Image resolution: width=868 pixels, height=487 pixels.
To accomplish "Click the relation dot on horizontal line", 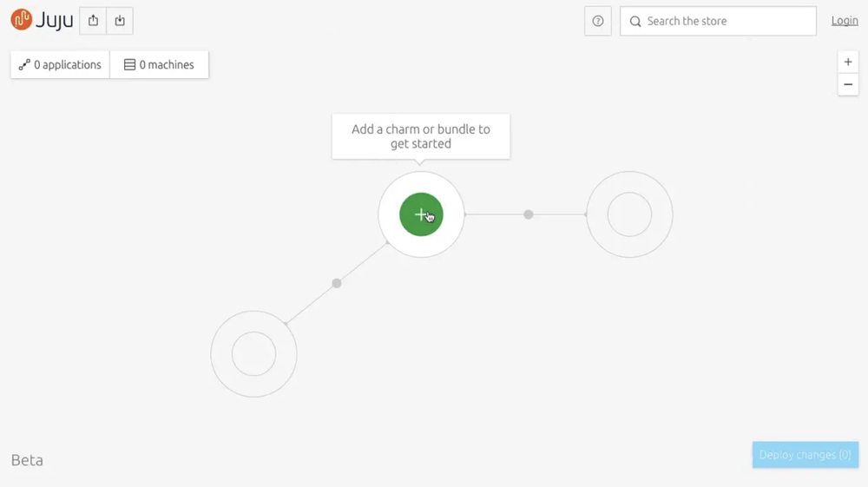I will pos(528,214).
